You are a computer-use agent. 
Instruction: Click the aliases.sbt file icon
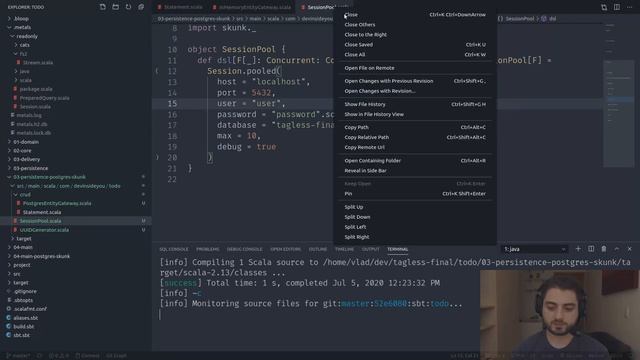point(9,318)
